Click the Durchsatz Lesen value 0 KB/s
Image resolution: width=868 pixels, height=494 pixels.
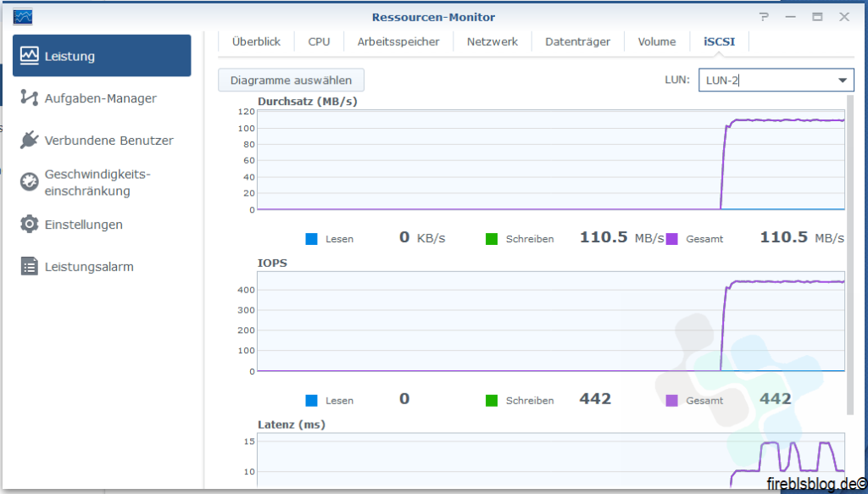point(422,238)
